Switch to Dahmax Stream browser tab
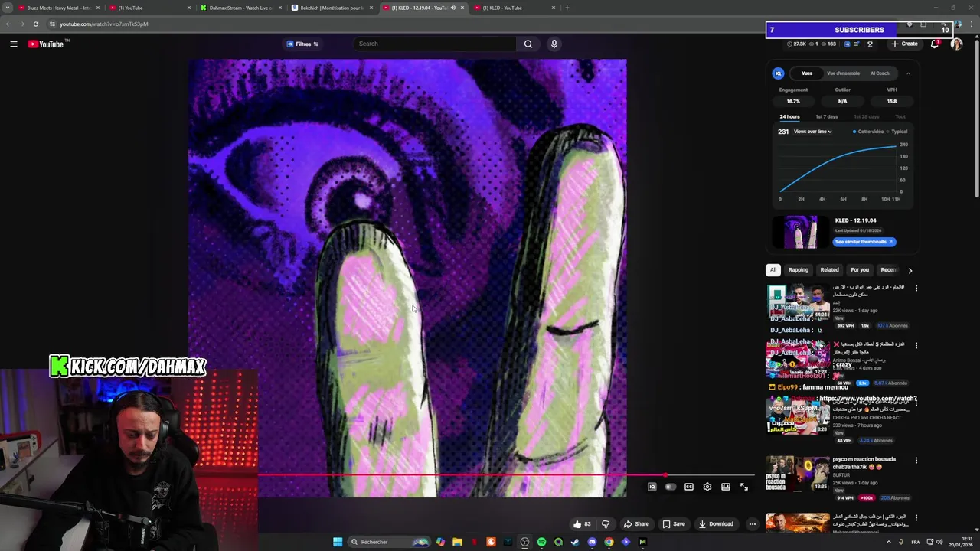Screen dimensions: 980x551 [240, 8]
